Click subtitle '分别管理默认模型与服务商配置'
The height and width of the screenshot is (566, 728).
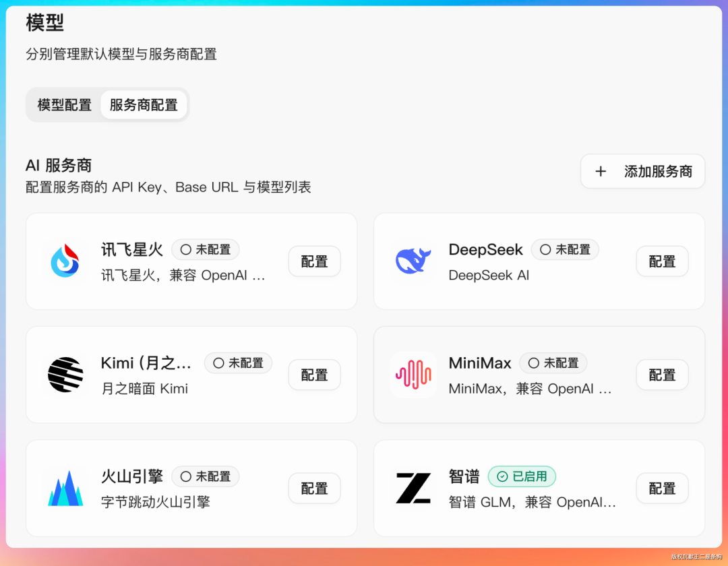coord(121,55)
